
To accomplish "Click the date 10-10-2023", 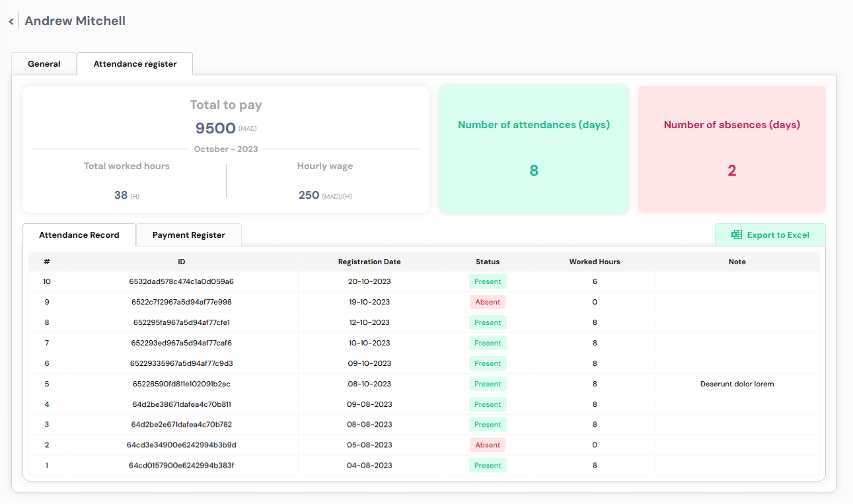I will point(369,343).
